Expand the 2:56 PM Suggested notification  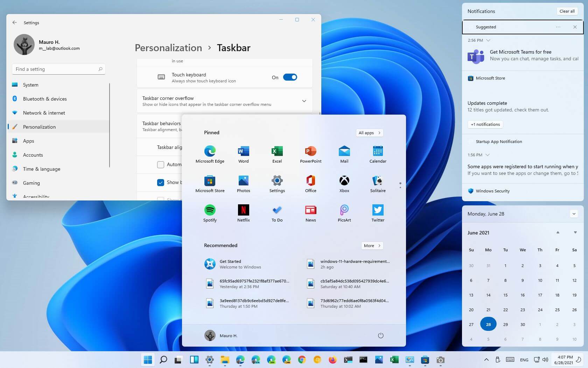click(x=488, y=40)
